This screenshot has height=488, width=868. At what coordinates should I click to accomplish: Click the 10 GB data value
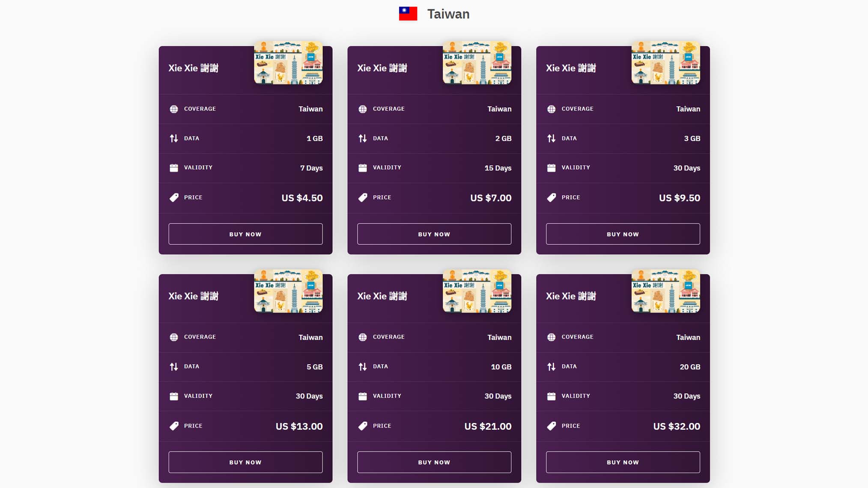(501, 367)
